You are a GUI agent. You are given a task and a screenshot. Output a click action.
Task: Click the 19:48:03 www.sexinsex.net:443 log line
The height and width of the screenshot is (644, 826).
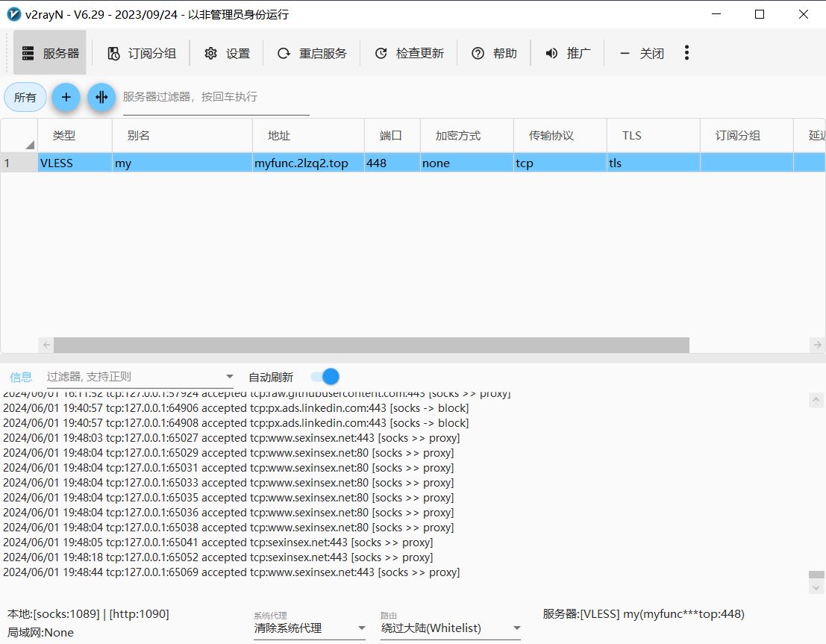(x=231, y=438)
